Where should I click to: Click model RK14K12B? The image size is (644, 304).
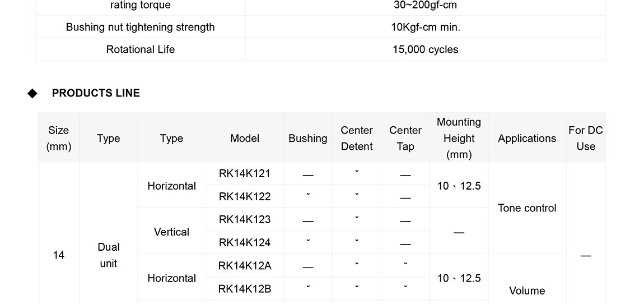point(245,289)
